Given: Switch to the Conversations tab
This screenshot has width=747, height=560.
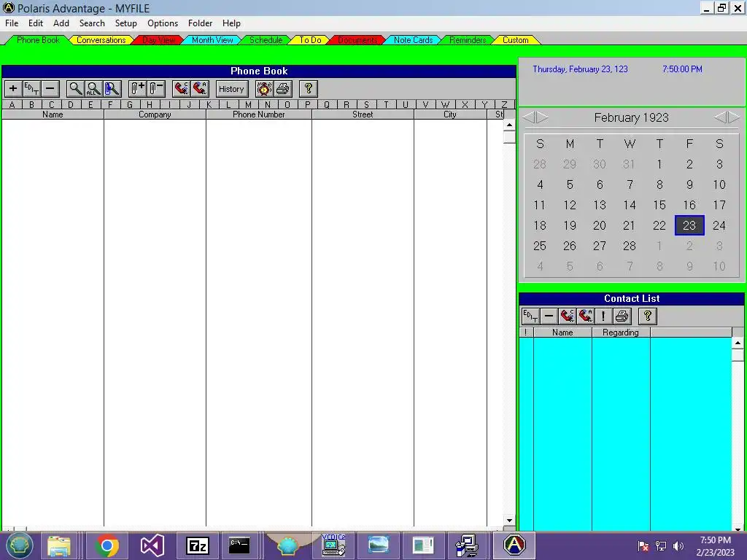Looking at the screenshot, I should click(x=101, y=40).
